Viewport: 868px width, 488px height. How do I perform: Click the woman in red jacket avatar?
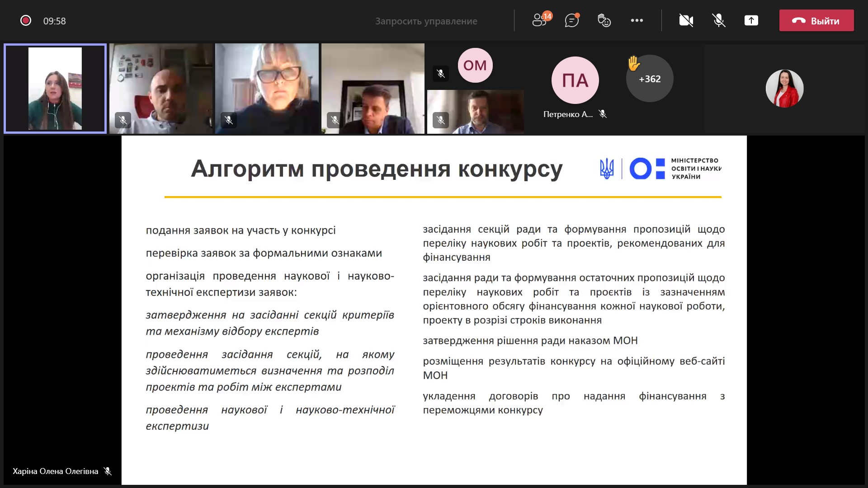click(x=784, y=89)
